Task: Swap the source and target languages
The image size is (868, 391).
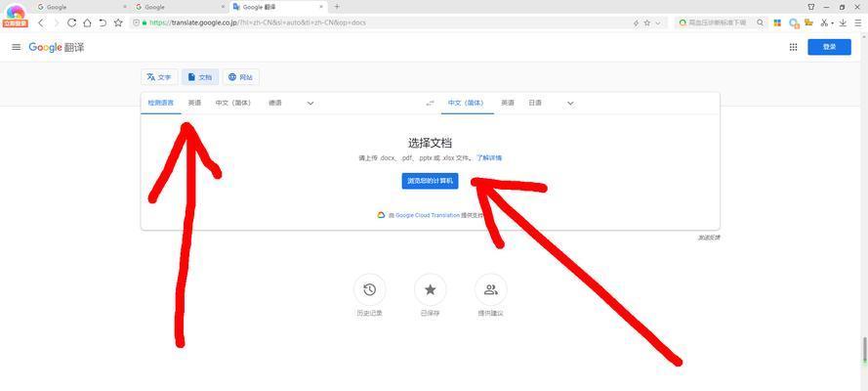Action: (x=431, y=103)
